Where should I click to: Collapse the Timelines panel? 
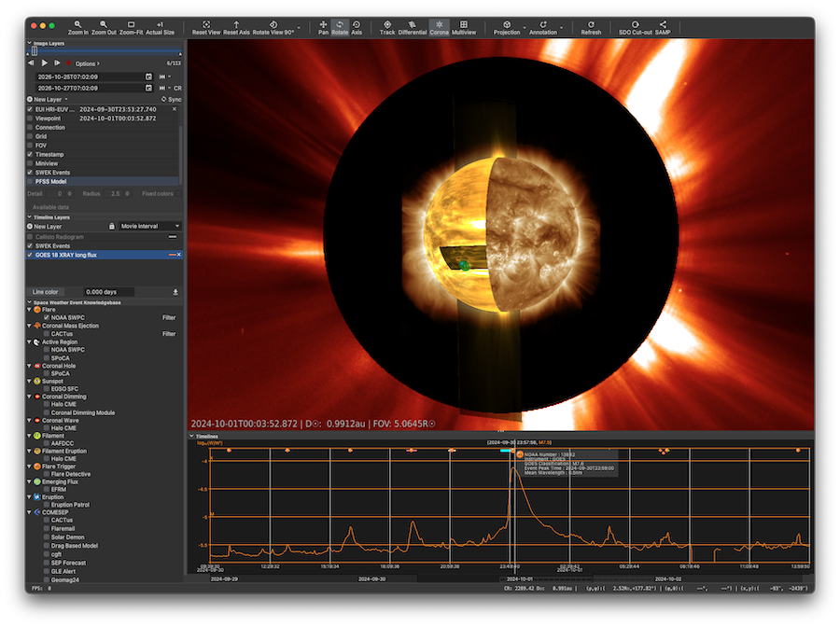191,437
